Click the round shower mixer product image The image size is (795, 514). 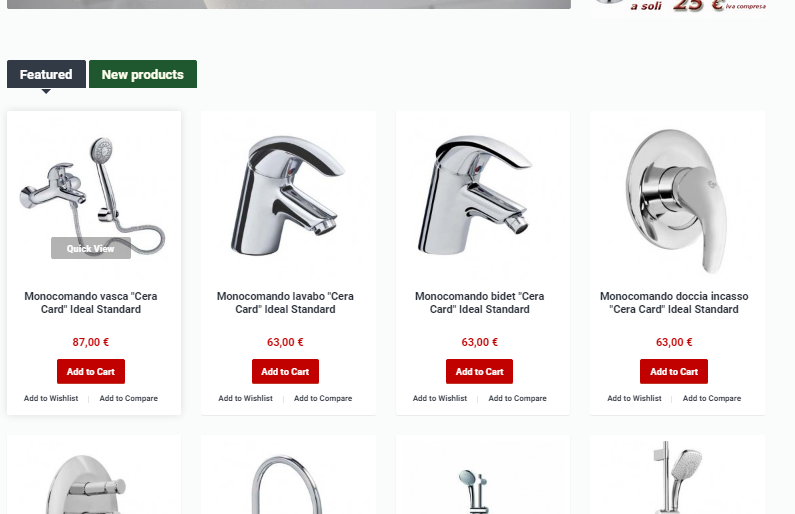[x=676, y=200]
